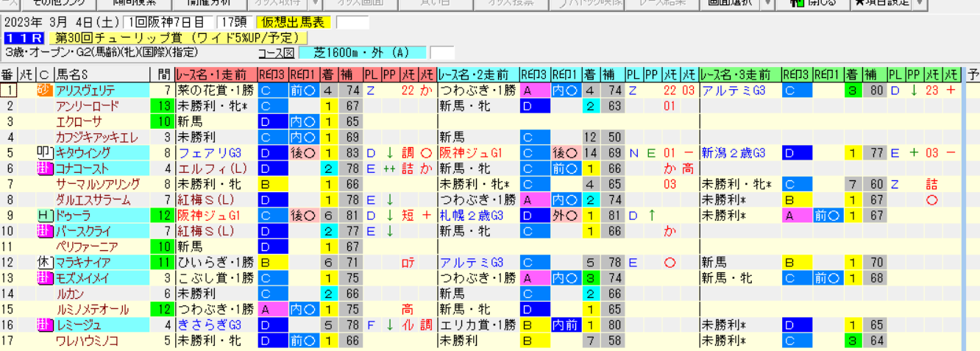
Task: Click the 後〇 mark in キタウイング 1走前
Action: (x=302, y=153)
